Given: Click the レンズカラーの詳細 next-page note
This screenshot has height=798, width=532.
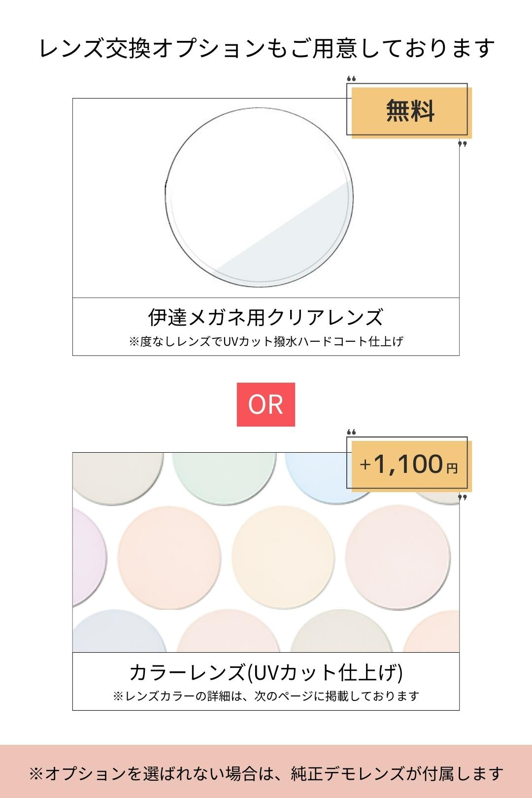Looking at the screenshot, I should tap(266, 696).
